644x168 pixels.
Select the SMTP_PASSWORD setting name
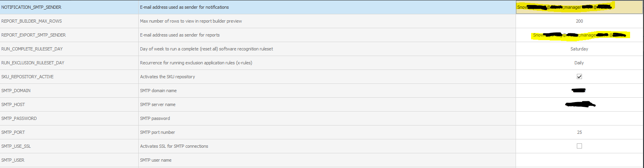point(19,118)
